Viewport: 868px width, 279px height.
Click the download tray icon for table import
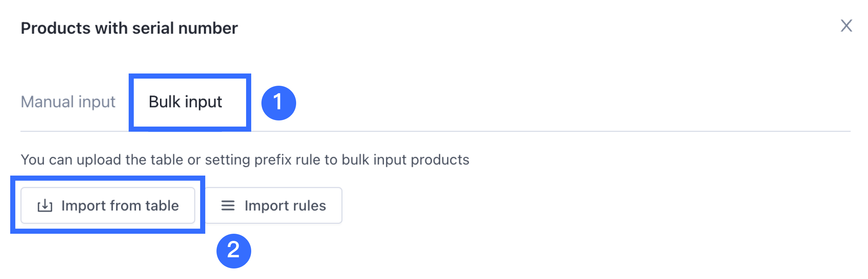[45, 206]
